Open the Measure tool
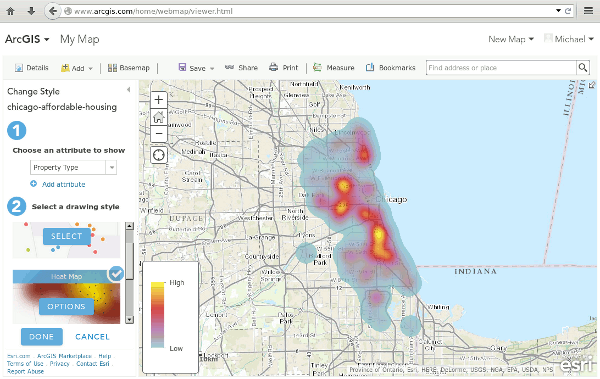 tap(334, 68)
